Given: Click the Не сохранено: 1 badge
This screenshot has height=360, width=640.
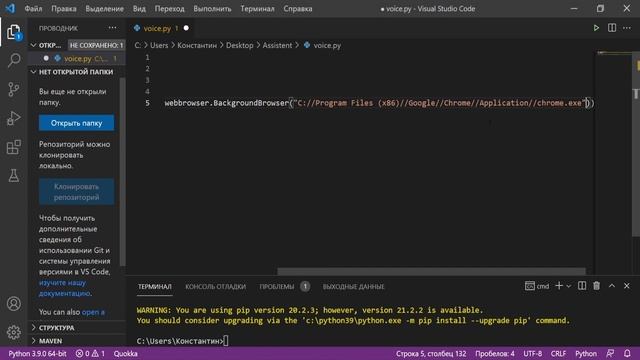Looking at the screenshot, I should 96,45.
